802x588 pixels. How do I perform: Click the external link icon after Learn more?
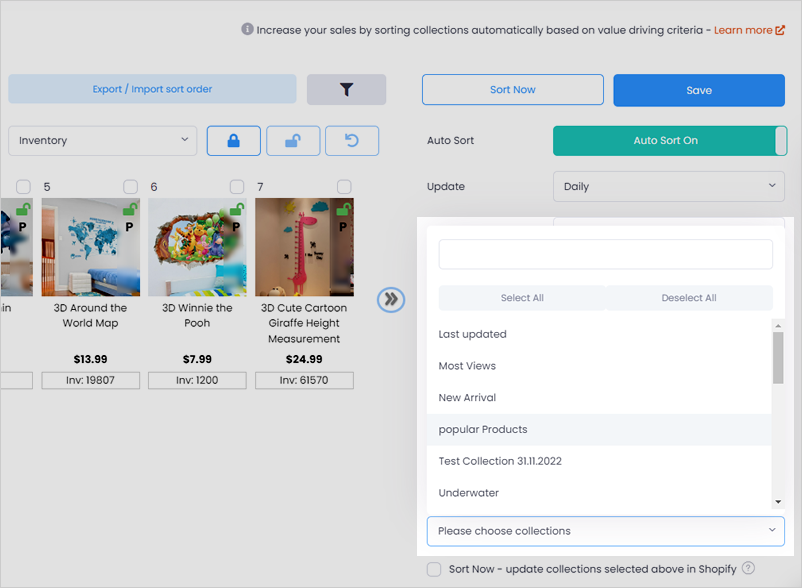(780, 30)
